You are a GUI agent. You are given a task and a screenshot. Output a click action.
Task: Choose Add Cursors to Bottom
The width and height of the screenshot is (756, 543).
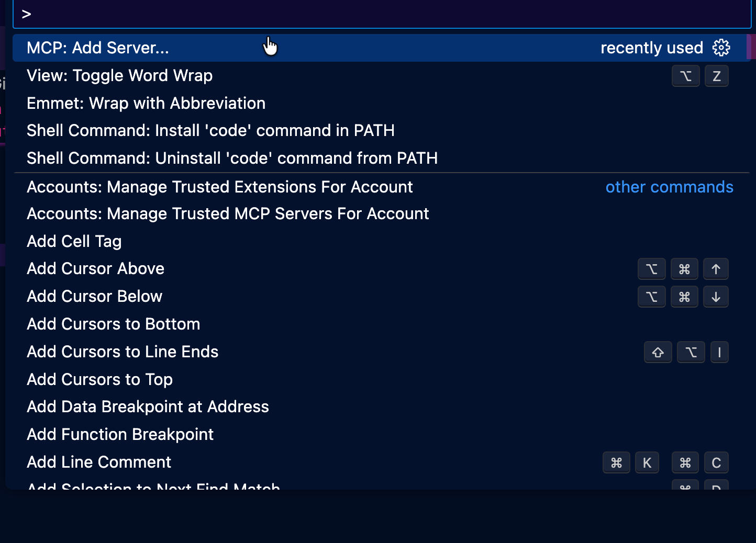(x=114, y=324)
